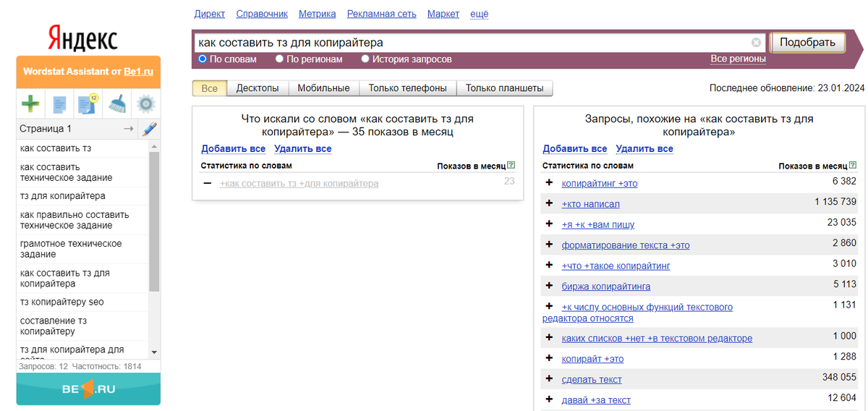Click plus icon beside давай +за текст
This screenshot has height=411, width=868.
click(549, 399)
